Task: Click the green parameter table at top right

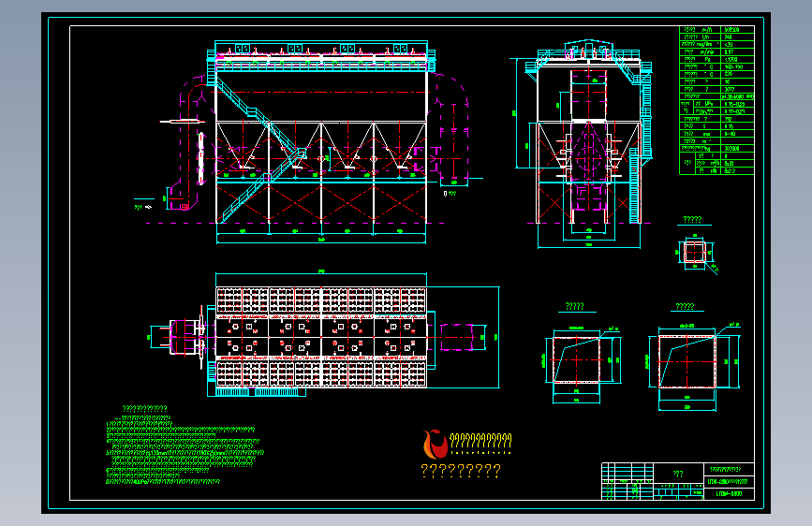Action: pyautogui.click(x=716, y=100)
